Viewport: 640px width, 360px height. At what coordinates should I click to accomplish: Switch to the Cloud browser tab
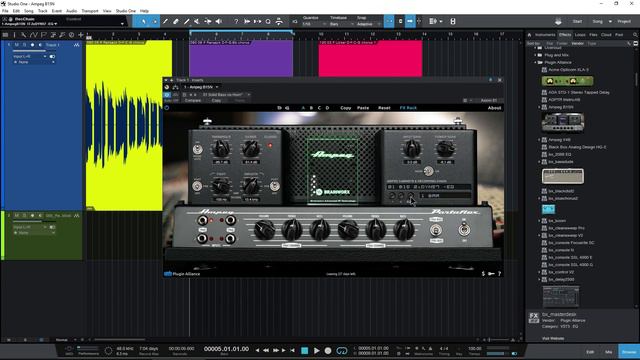[606, 35]
